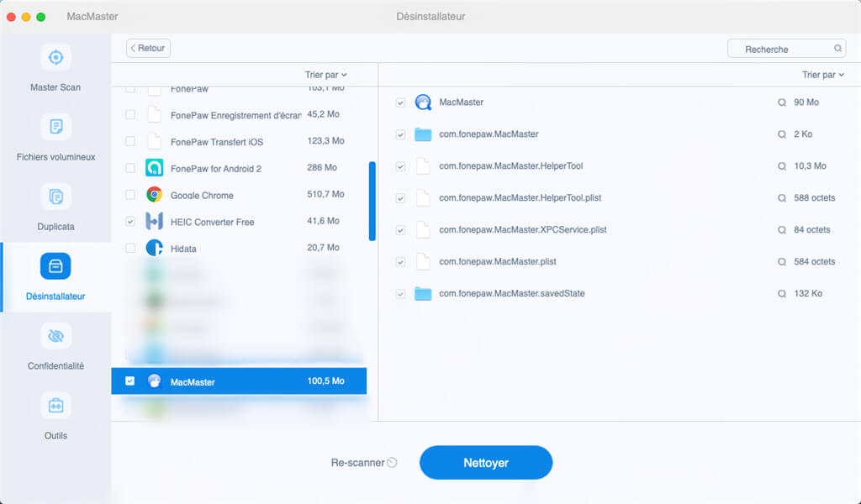Uncheck com.fonepaw.MacMaster folder checkbox
This screenshot has width=861, height=504.
[x=400, y=135]
